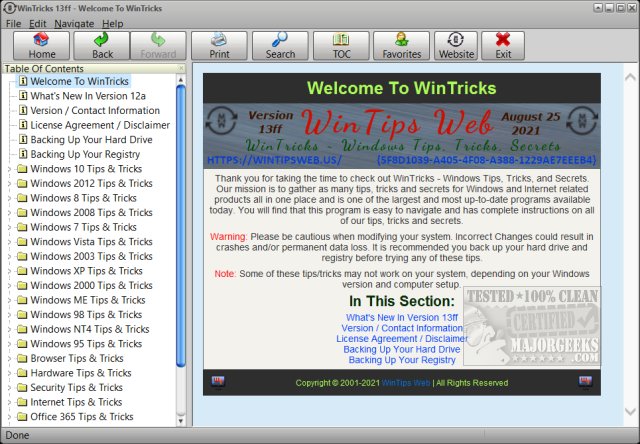Click the right circular logo in the WinTips Web banner
The width and height of the screenshot is (640, 444).
pos(582,120)
